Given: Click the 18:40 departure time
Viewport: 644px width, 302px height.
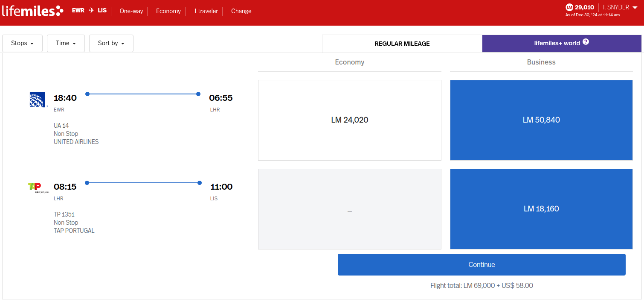Looking at the screenshot, I should 65,98.
